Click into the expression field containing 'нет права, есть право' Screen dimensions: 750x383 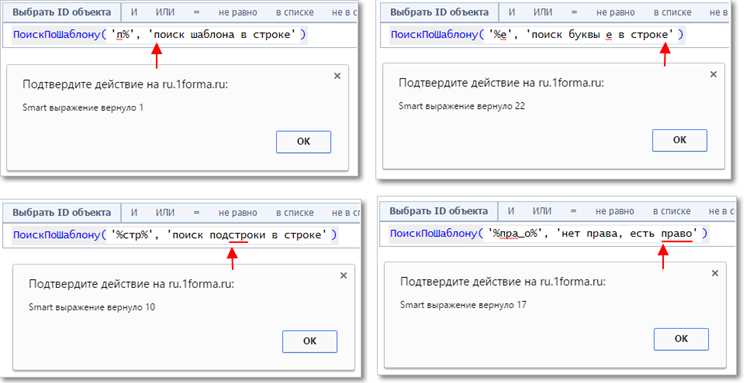pyautogui.click(x=558, y=234)
